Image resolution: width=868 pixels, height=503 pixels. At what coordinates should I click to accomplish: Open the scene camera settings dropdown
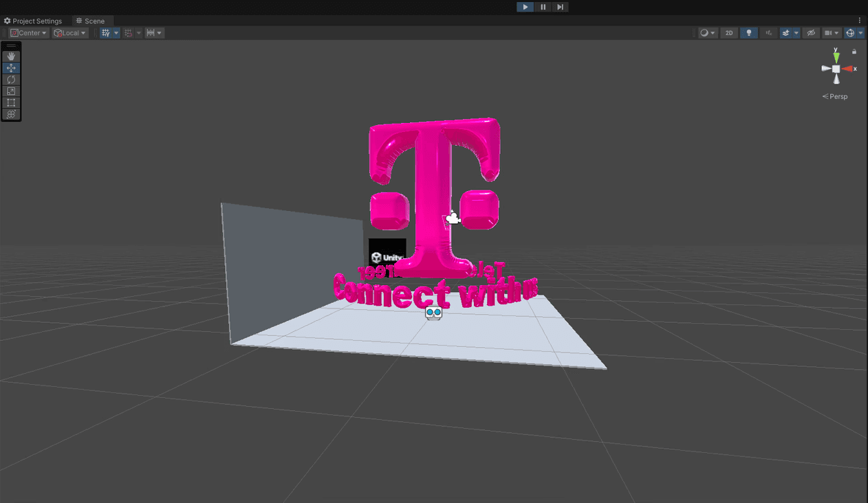(832, 33)
